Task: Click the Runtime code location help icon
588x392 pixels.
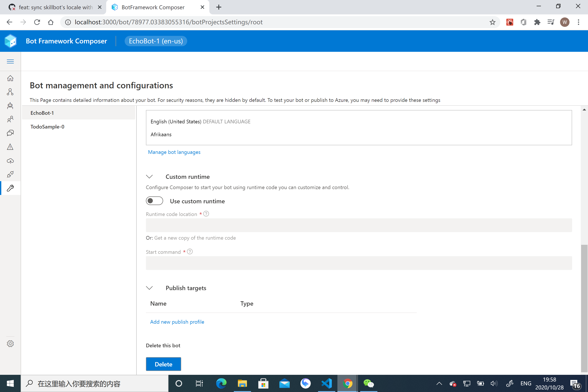Action: 206,214
